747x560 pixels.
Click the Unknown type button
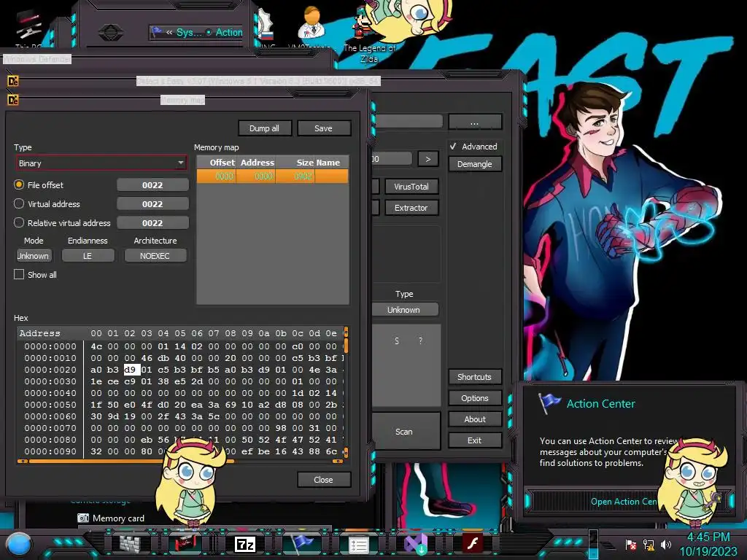pos(404,309)
